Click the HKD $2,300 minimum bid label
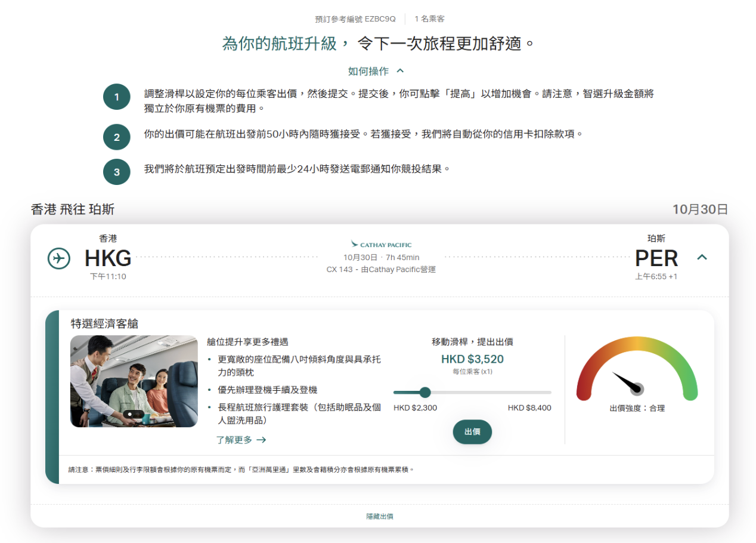 (416, 408)
